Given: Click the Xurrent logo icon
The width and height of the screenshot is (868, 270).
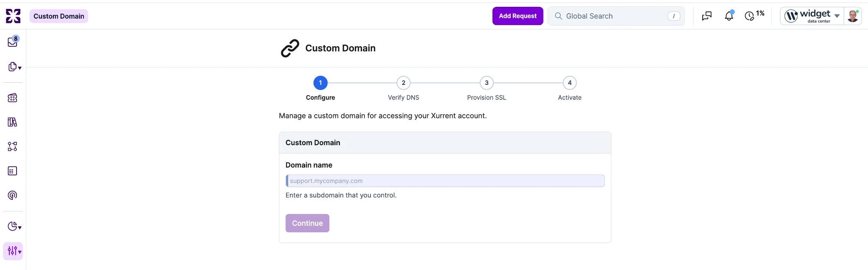Looking at the screenshot, I should coord(13,16).
